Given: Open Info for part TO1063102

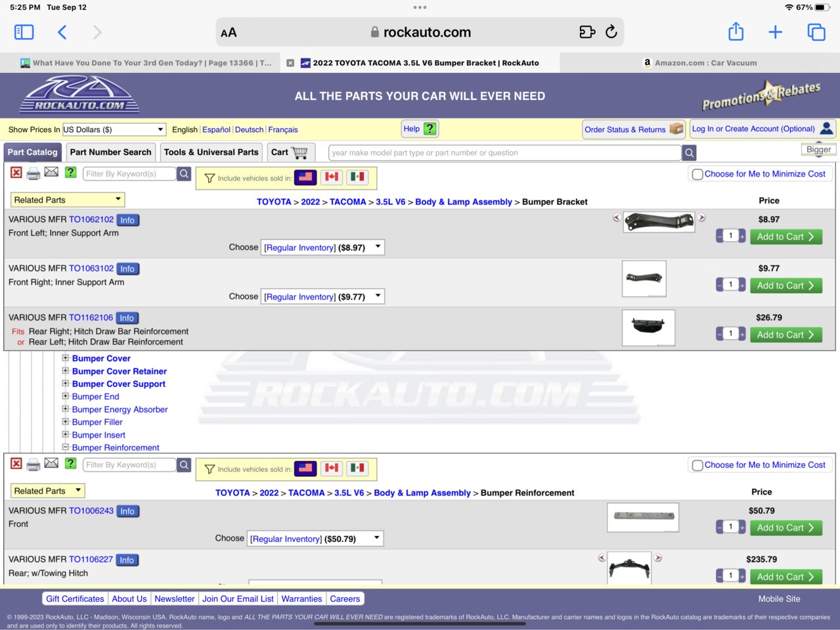Looking at the screenshot, I should pyautogui.click(x=127, y=269).
